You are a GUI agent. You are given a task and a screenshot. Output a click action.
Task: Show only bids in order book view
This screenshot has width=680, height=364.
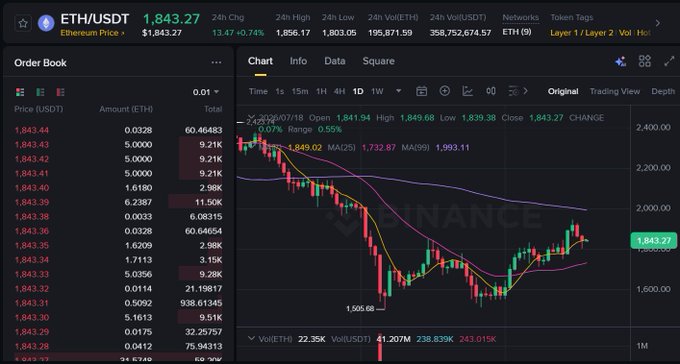coord(40,92)
